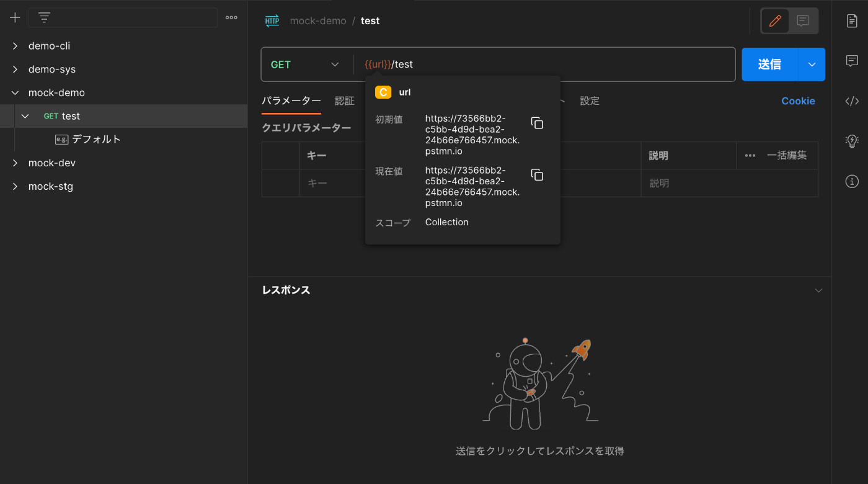Click the orange C collection scope badge
The image size is (868, 484).
(x=383, y=92)
